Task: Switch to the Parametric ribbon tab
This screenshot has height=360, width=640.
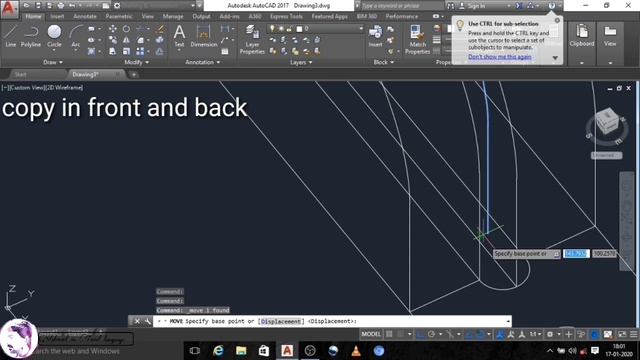Action: 119,16
